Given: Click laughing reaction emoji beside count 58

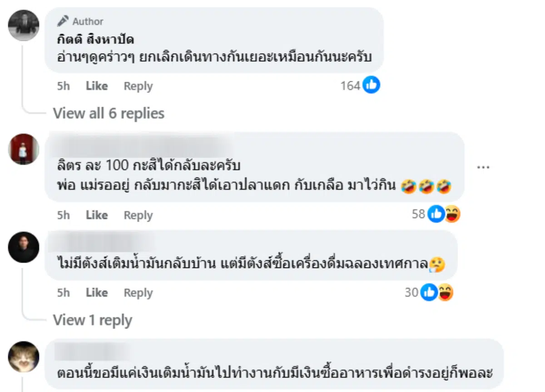Looking at the screenshot, I should coord(451,214).
